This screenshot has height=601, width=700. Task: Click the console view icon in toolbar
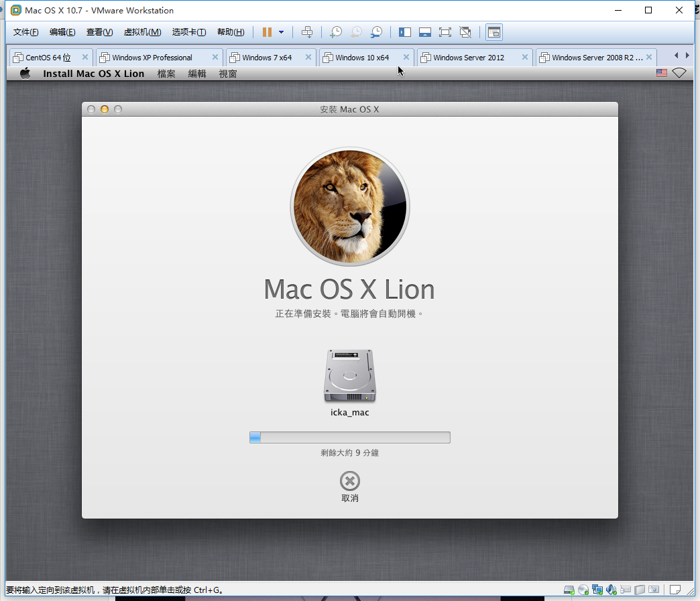(x=494, y=32)
